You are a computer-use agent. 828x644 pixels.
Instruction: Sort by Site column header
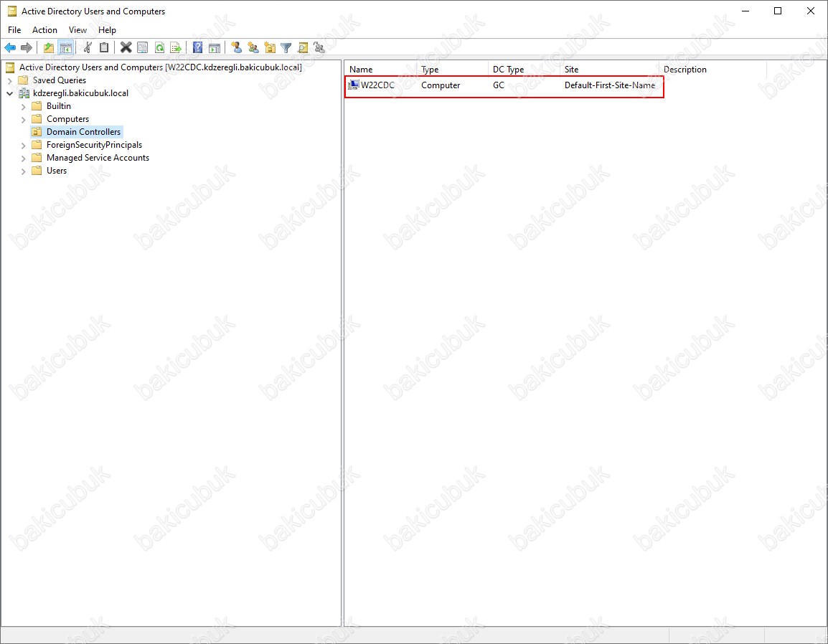[609, 70]
